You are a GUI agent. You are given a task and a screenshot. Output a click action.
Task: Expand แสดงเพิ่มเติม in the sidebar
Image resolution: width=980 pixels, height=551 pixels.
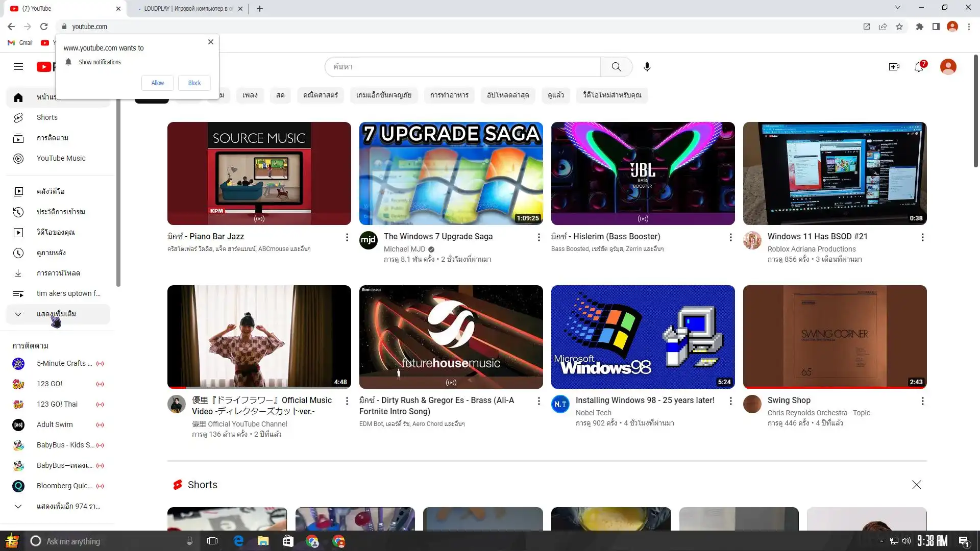(56, 314)
